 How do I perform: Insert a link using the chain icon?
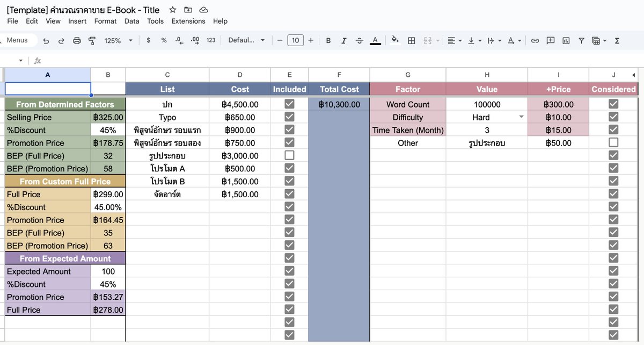pos(535,40)
